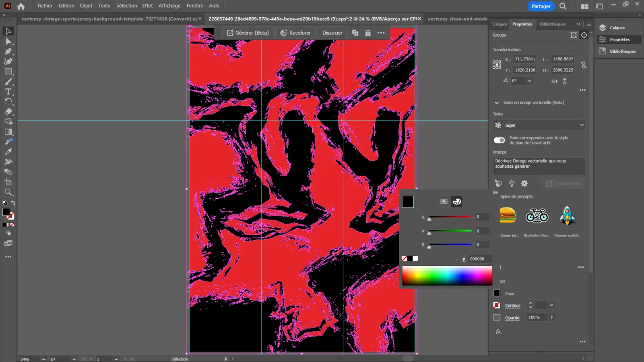Open the Objet menu
This screenshot has height=362, width=644.
click(86, 6)
